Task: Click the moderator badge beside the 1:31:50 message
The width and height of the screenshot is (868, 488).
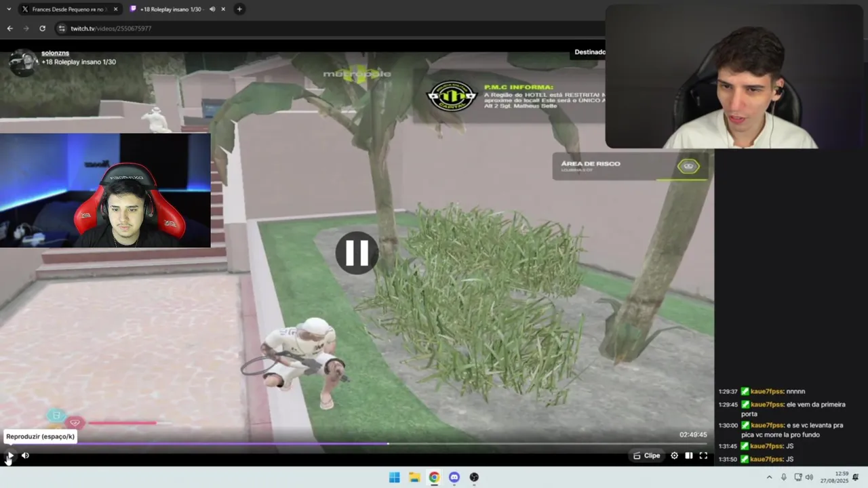Action: 745,460
